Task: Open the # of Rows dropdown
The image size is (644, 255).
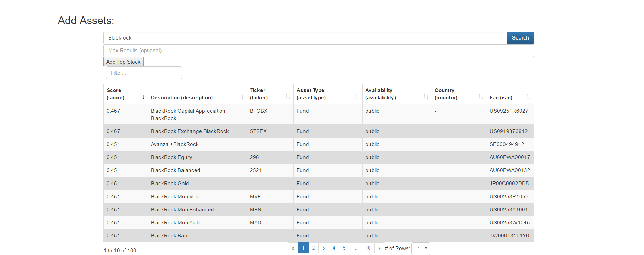Action: coord(421,248)
